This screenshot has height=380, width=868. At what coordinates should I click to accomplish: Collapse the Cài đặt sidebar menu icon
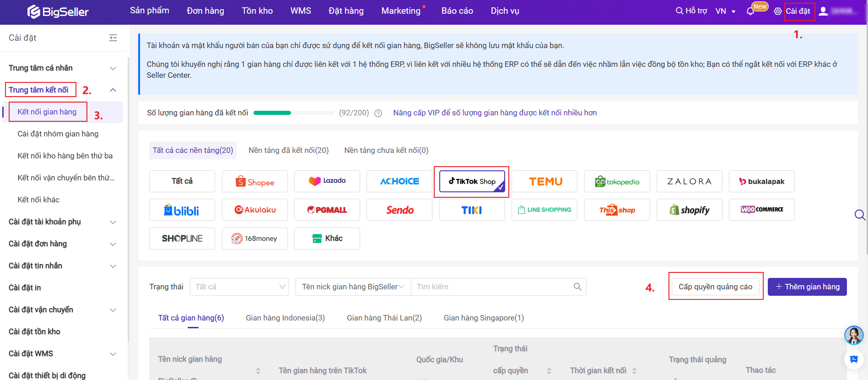113,38
